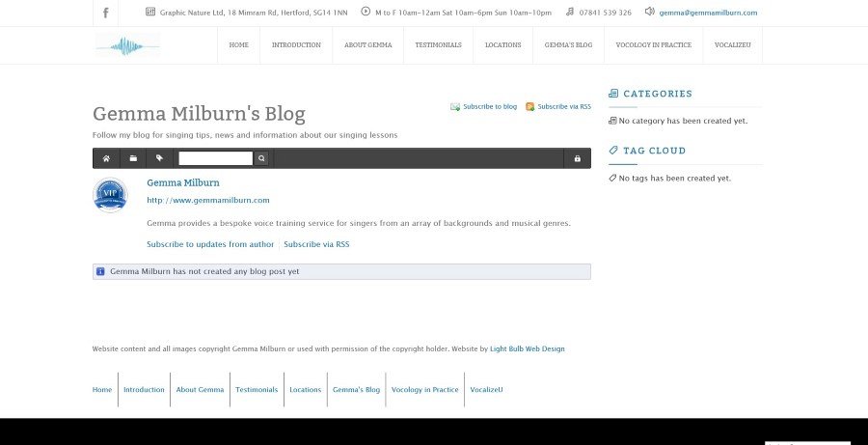Open the Testimonials nav item
The height and width of the screenshot is (445, 868).
tap(438, 45)
